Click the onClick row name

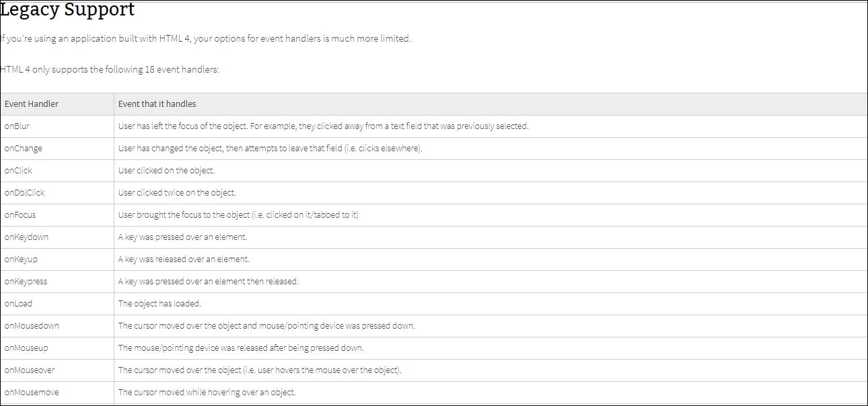point(18,170)
